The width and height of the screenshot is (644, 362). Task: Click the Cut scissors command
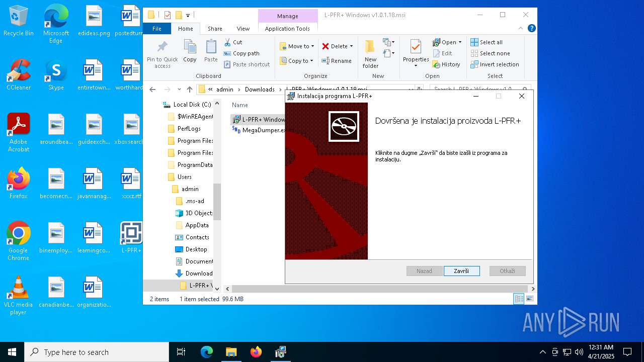[x=233, y=42]
